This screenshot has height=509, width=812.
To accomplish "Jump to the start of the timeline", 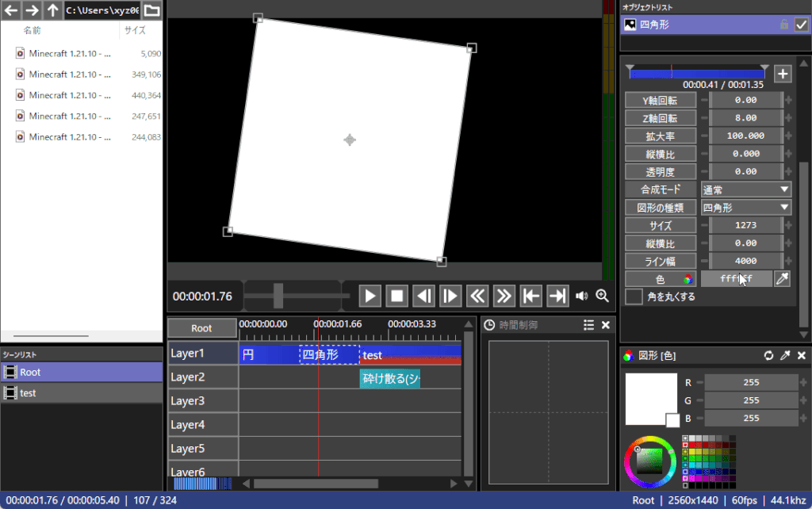I will point(531,295).
